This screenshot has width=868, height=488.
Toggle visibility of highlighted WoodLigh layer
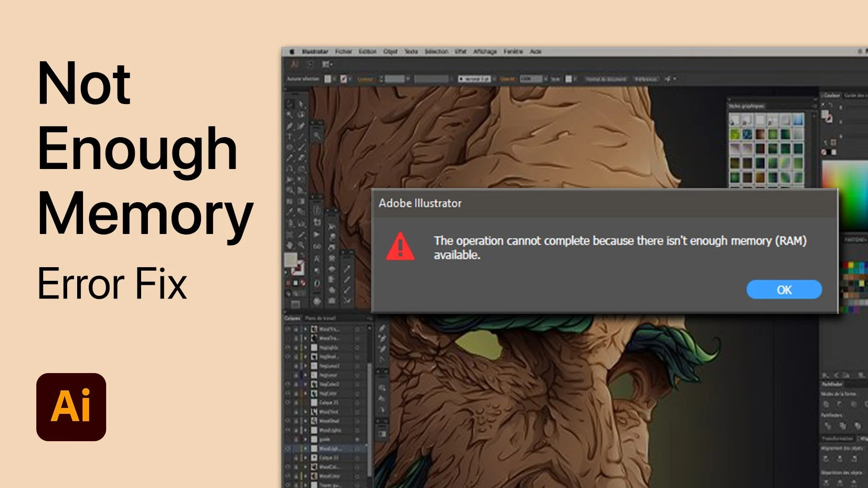click(x=288, y=448)
